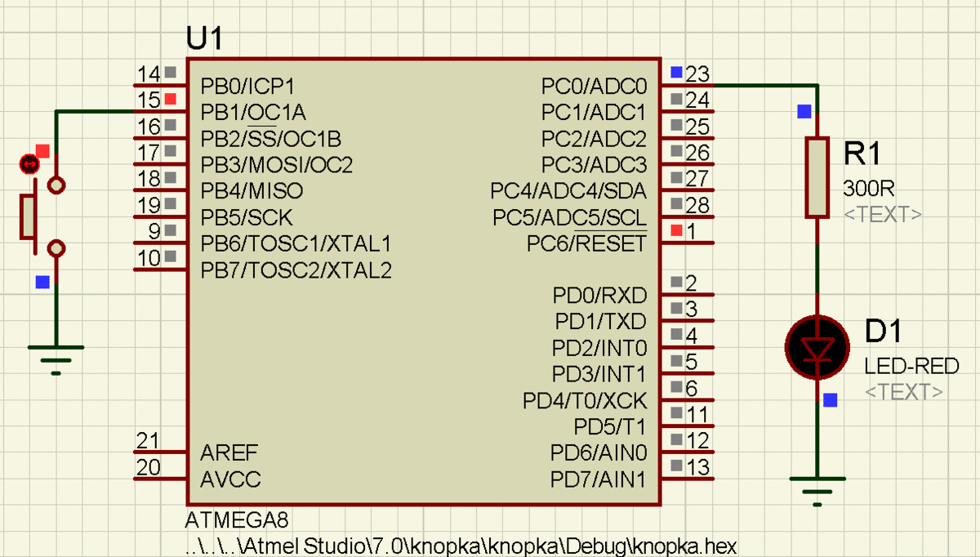
Task: Click the PB0/ICP1 pin label
Action: (x=247, y=86)
